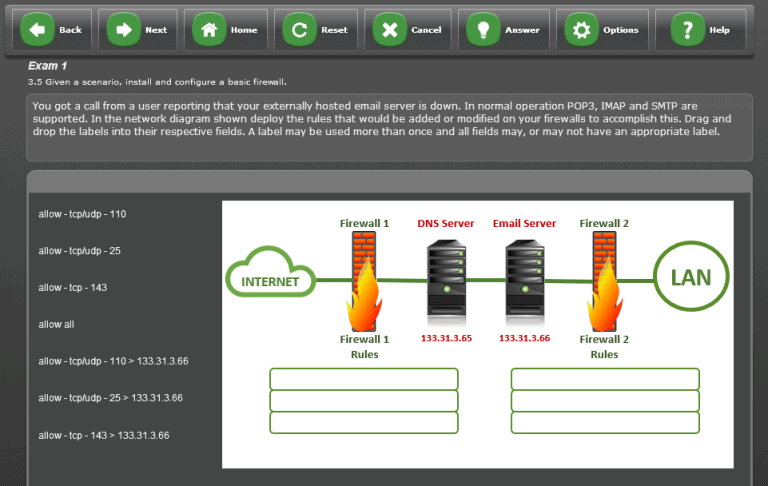The width and height of the screenshot is (768, 486).
Task: Click the 'Exam 1' title
Action: (48, 66)
